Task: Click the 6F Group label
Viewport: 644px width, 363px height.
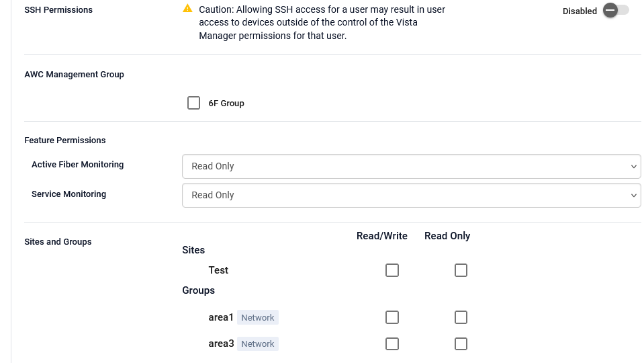Action: point(226,104)
